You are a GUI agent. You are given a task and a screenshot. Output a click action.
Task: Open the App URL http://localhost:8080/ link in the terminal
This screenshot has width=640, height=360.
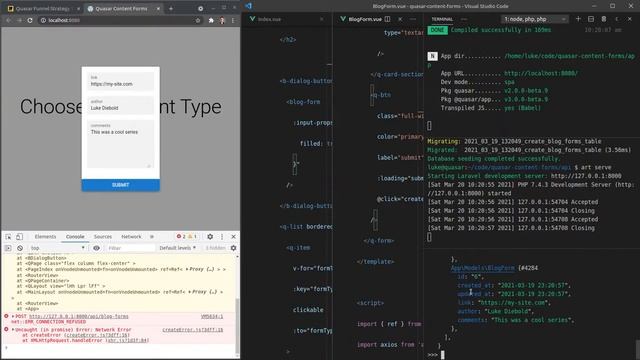[x=540, y=73]
